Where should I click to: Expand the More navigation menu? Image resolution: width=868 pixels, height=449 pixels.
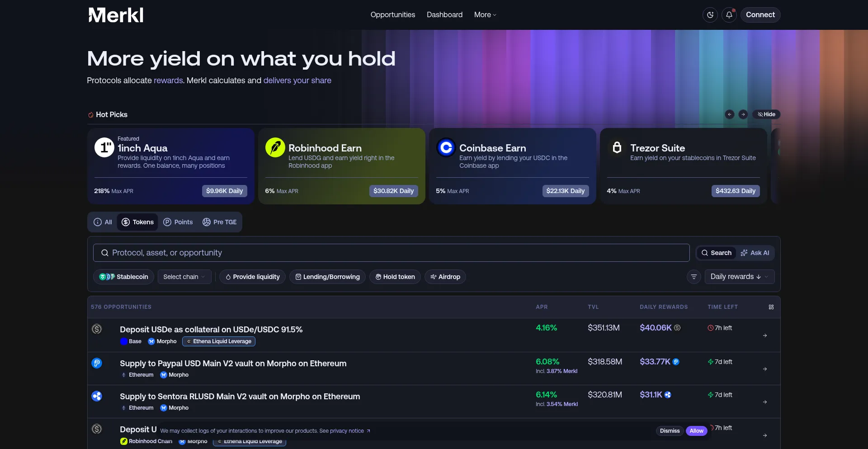click(x=485, y=15)
